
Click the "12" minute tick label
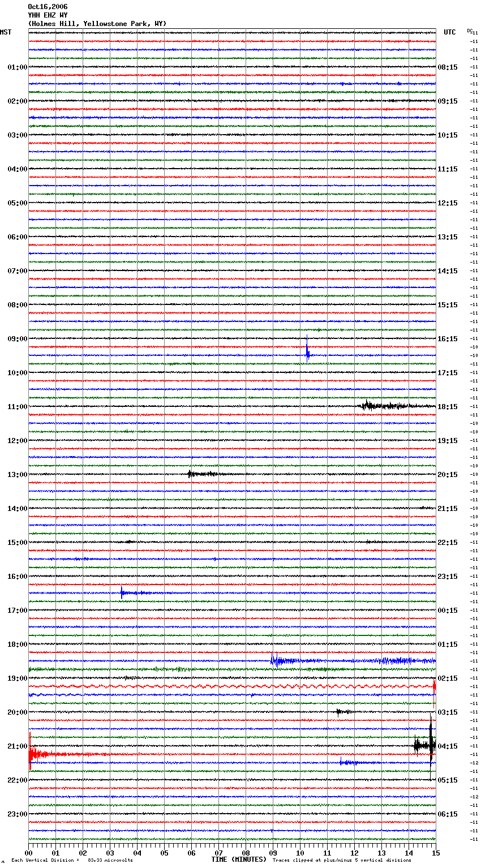(354, 853)
